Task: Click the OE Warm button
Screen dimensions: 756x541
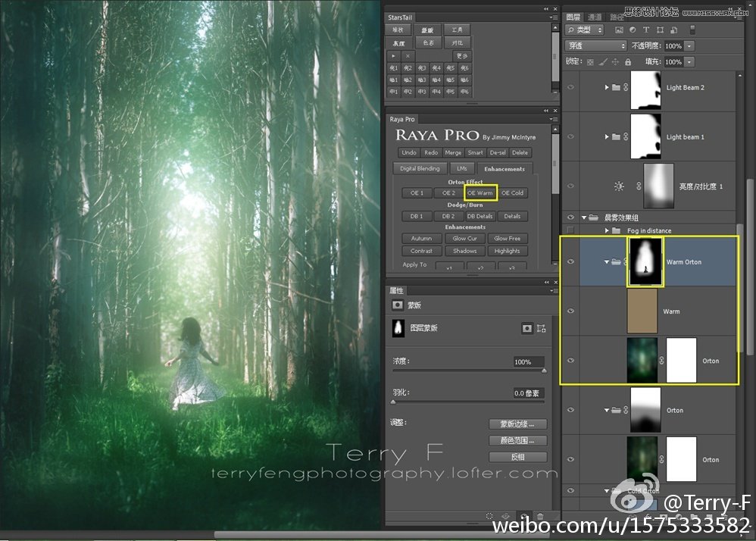Action: click(x=480, y=193)
